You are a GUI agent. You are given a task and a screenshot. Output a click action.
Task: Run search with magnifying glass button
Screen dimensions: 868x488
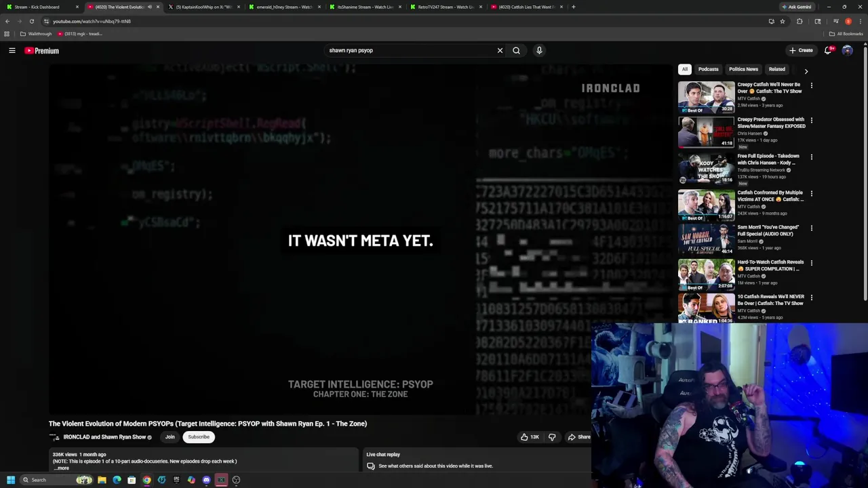pyautogui.click(x=516, y=50)
